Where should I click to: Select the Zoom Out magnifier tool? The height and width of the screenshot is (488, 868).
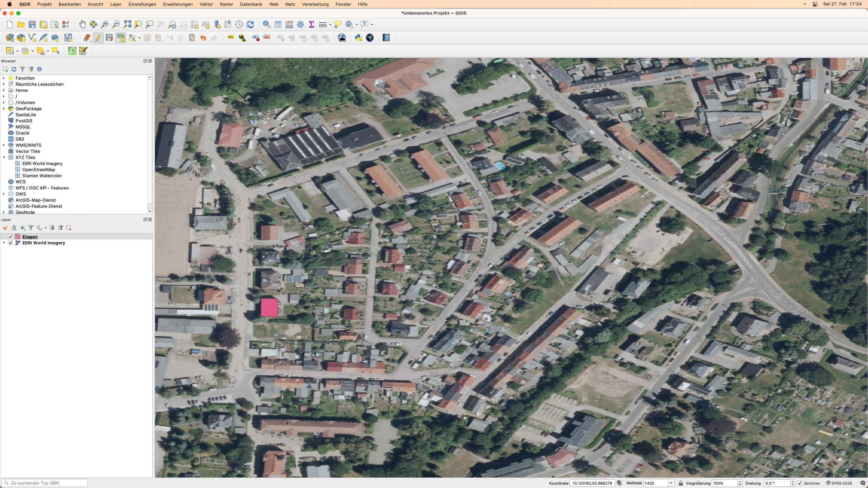116,24
